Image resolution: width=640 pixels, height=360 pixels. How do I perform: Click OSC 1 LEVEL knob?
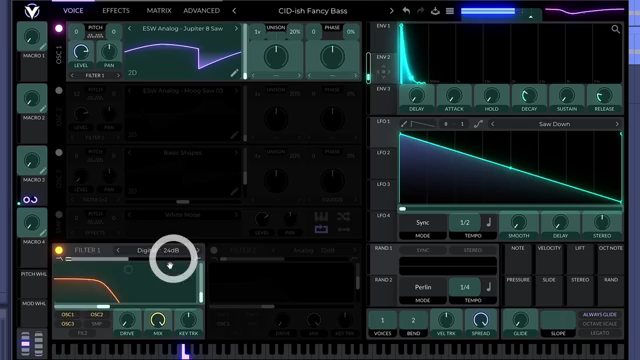point(81,52)
